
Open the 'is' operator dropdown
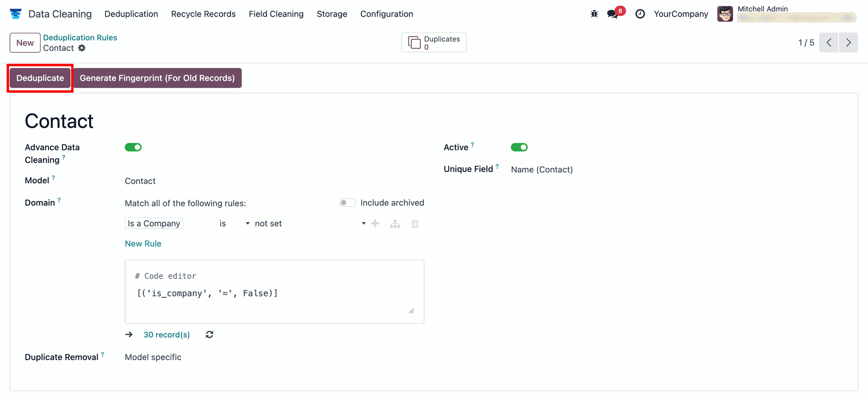click(x=234, y=224)
